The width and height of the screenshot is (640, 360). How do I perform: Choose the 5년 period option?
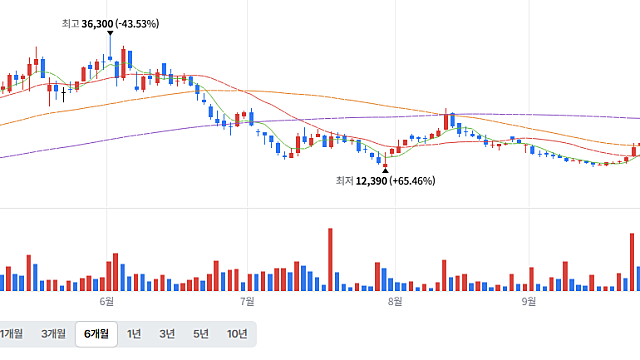click(x=201, y=334)
